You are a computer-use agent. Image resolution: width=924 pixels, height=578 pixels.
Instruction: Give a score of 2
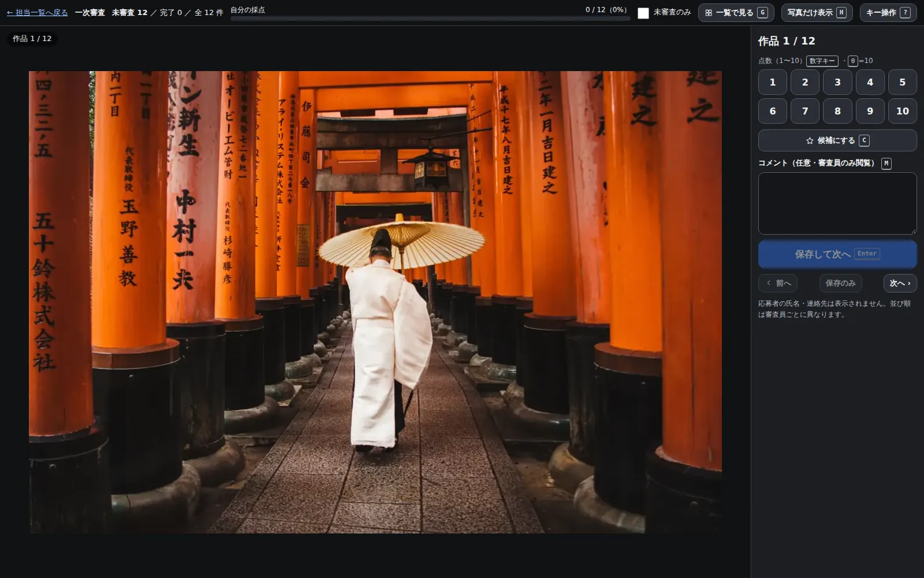coord(804,82)
